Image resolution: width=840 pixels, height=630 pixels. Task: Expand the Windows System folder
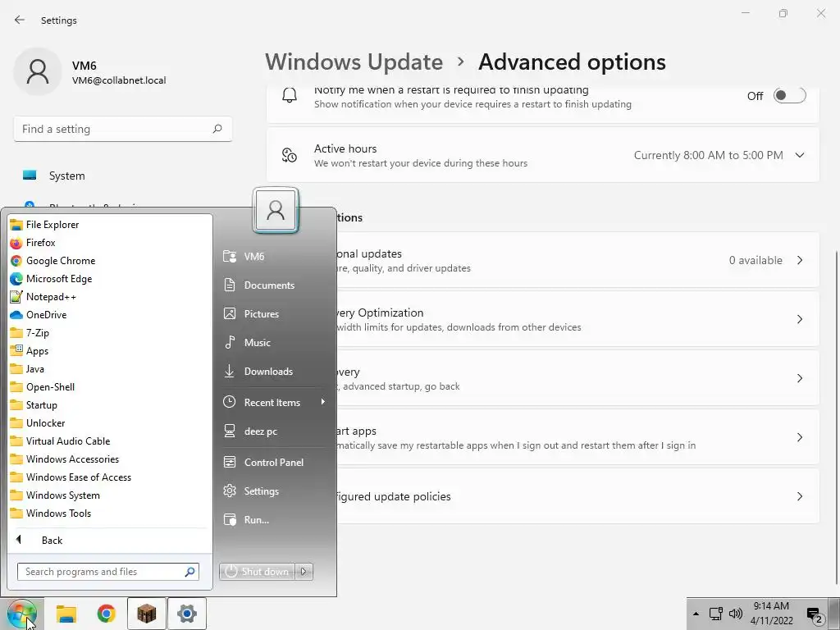pyautogui.click(x=110, y=495)
